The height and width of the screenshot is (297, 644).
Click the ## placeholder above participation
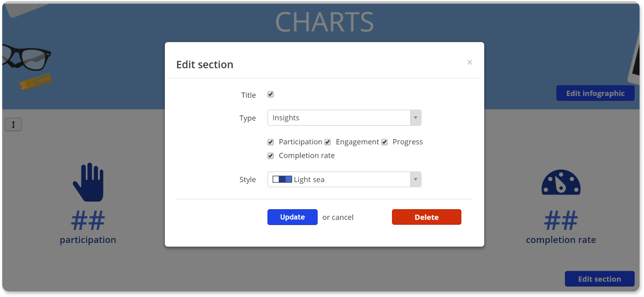coord(88,220)
